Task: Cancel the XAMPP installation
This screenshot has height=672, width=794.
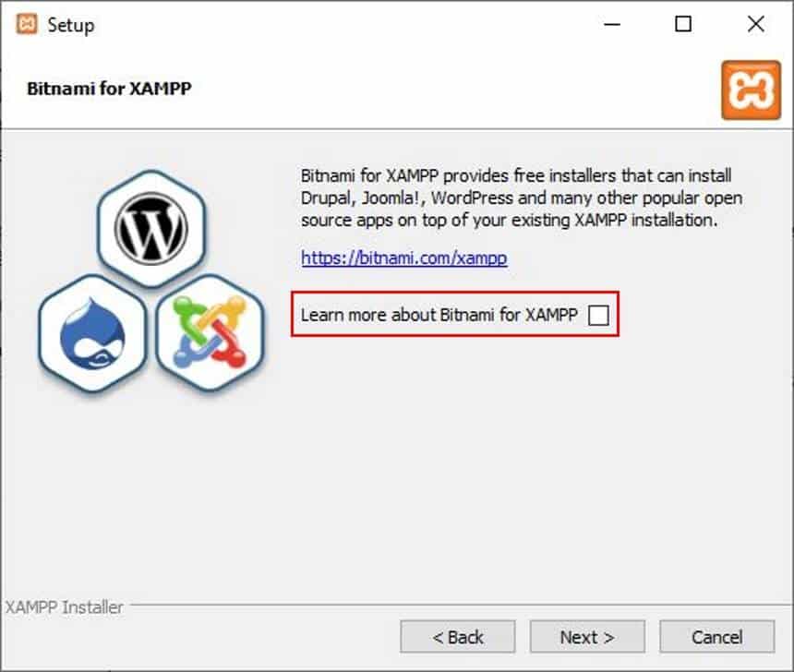Action: pyautogui.click(x=717, y=637)
